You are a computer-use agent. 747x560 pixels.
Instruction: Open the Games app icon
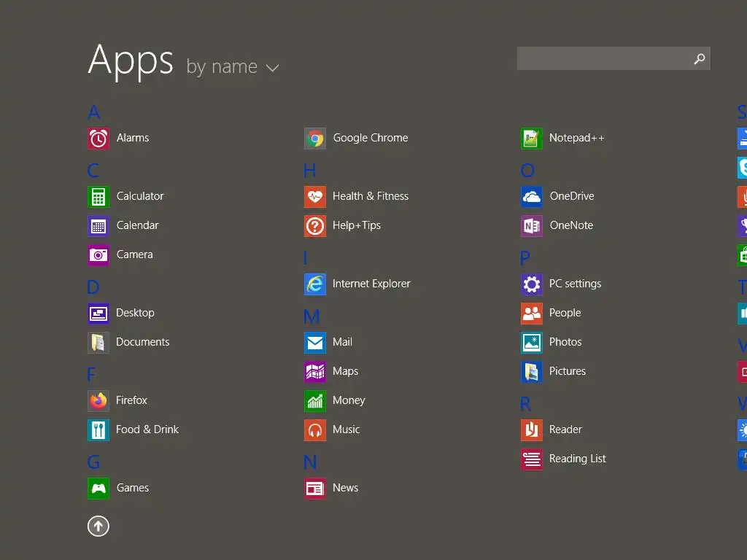tap(98, 488)
